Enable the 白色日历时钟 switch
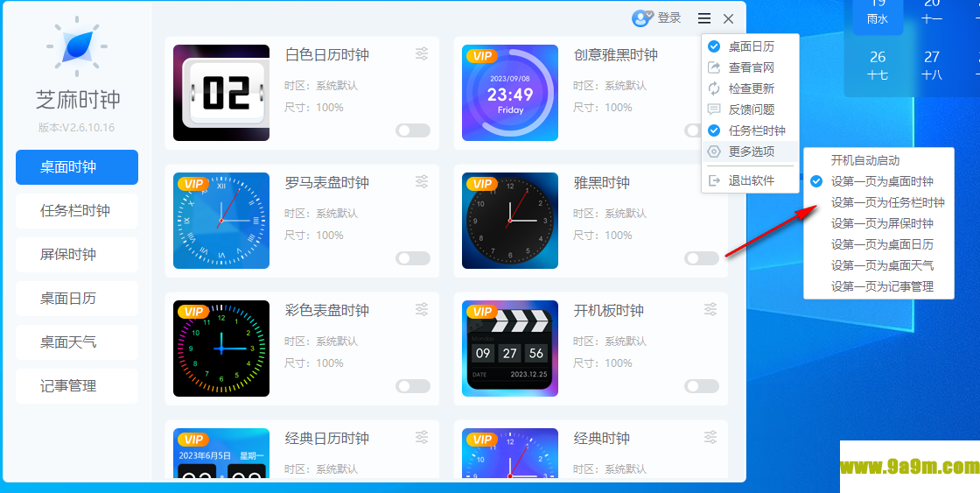Viewport: 980px width, 493px height. (x=413, y=130)
